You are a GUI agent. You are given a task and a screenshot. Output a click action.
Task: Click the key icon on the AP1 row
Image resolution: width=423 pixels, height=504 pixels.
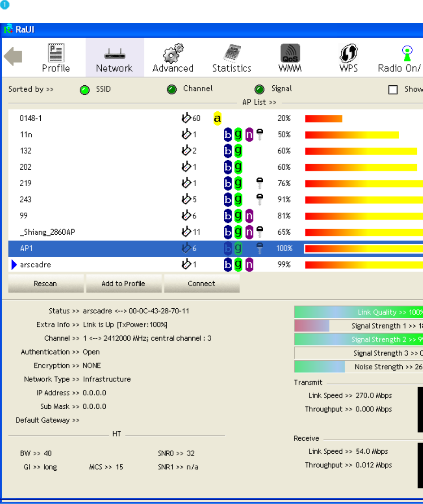point(260,248)
